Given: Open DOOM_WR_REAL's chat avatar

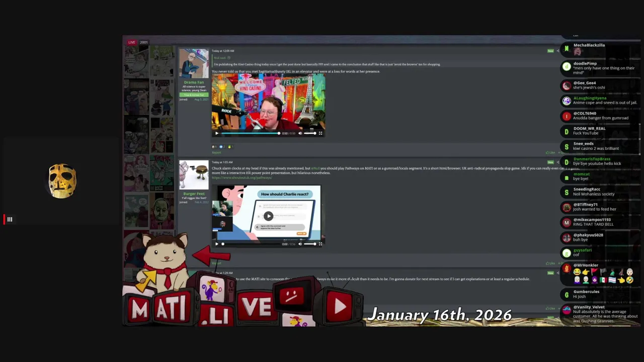Looking at the screenshot, I should pos(567,132).
